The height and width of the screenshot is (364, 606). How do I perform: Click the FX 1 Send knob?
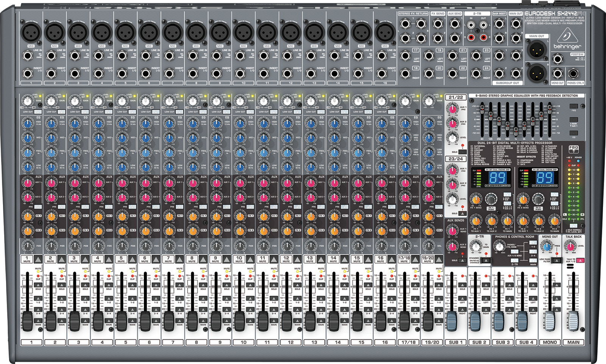point(476,199)
